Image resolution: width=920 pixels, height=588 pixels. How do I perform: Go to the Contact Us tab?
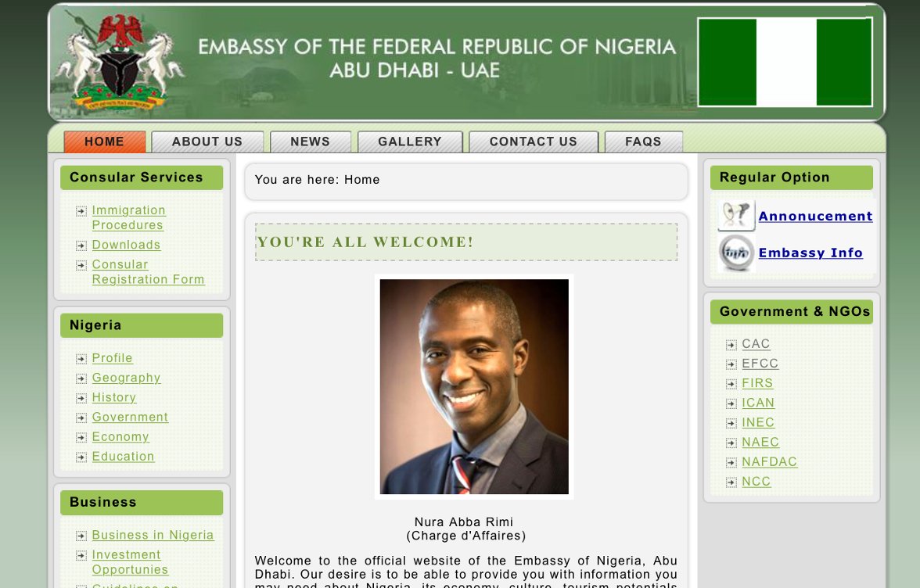[x=534, y=142]
